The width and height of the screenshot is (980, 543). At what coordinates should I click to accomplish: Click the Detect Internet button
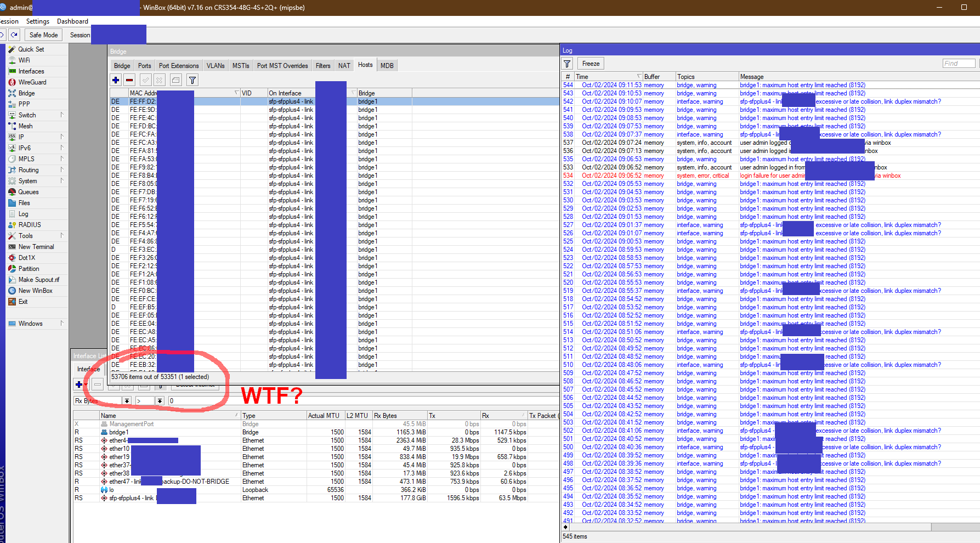195,384
